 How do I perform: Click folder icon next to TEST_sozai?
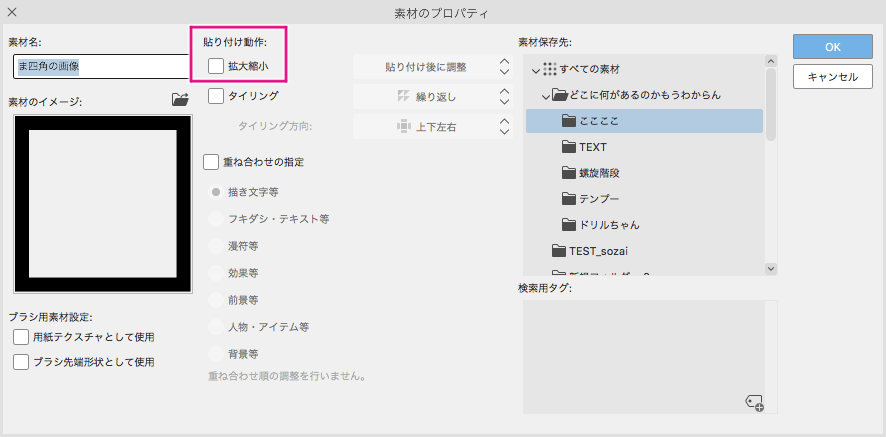click(x=559, y=250)
